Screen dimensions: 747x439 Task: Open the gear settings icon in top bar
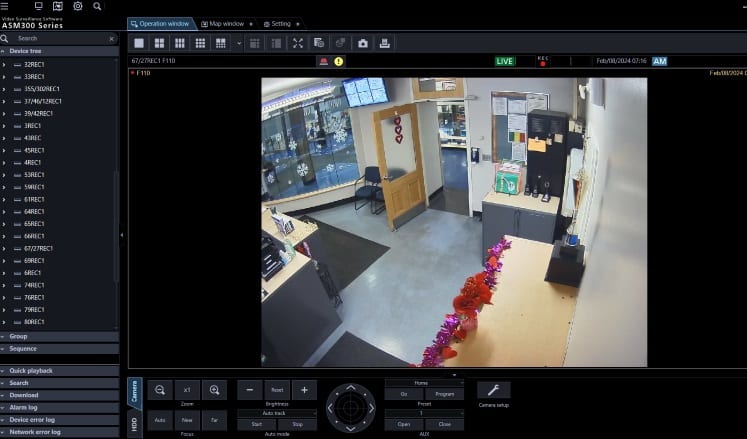click(78, 6)
